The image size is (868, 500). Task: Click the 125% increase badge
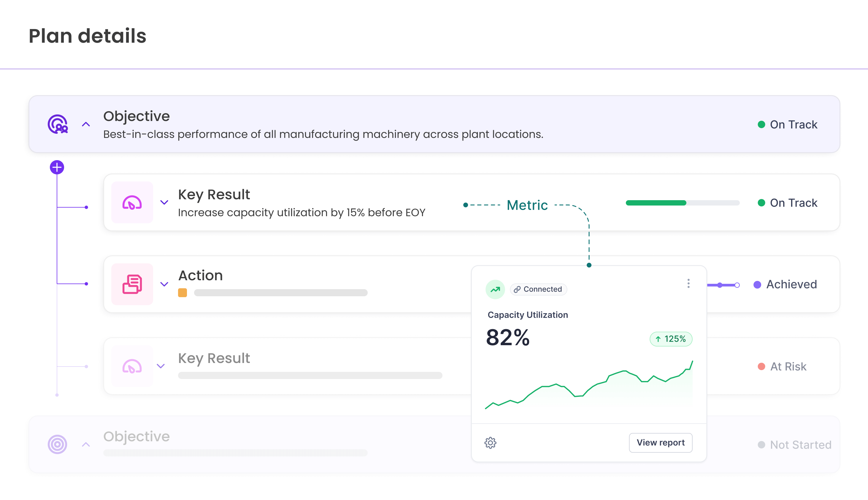(670, 339)
